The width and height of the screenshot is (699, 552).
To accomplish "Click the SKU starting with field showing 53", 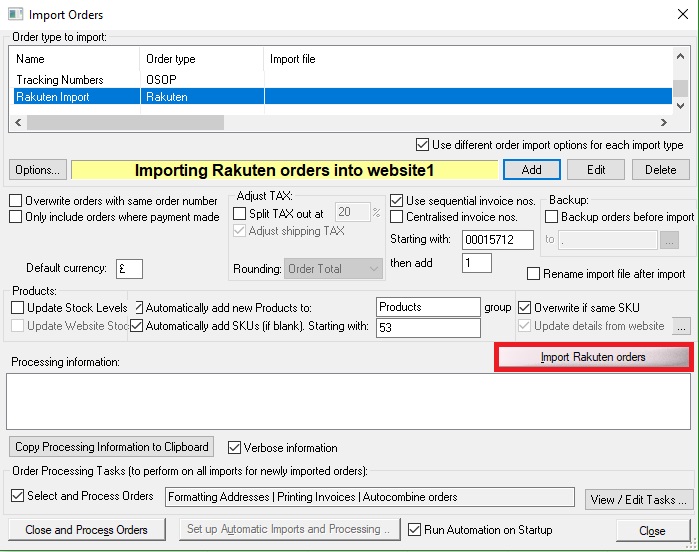I will point(428,328).
